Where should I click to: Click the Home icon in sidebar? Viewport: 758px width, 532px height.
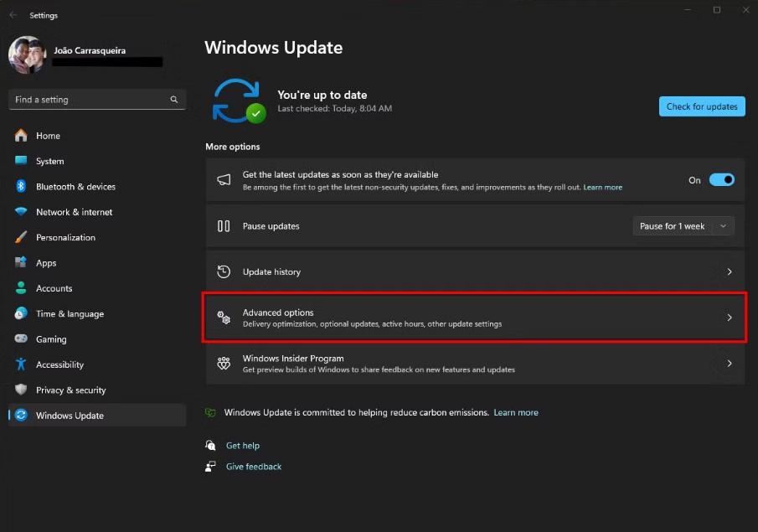21,136
